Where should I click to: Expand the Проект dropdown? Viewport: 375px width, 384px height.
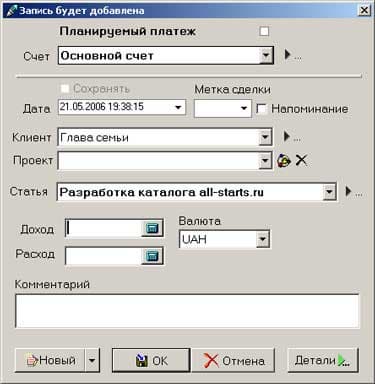click(265, 161)
